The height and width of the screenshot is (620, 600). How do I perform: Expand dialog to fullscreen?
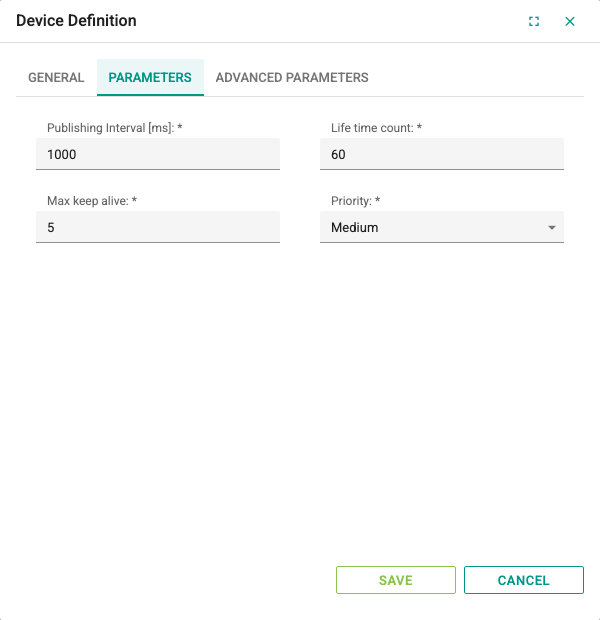tap(534, 21)
